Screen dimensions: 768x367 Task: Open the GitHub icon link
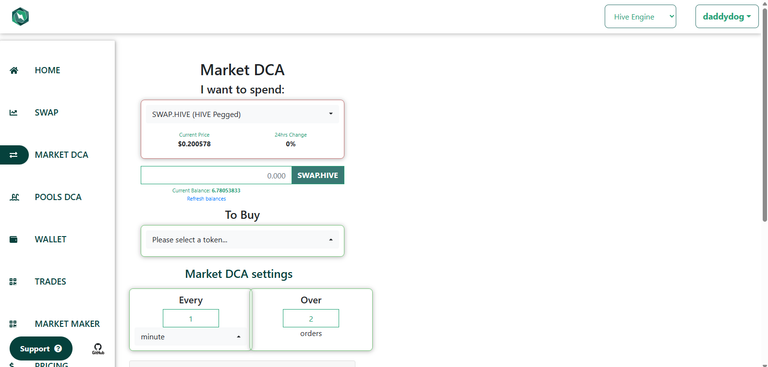[x=97, y=349]
